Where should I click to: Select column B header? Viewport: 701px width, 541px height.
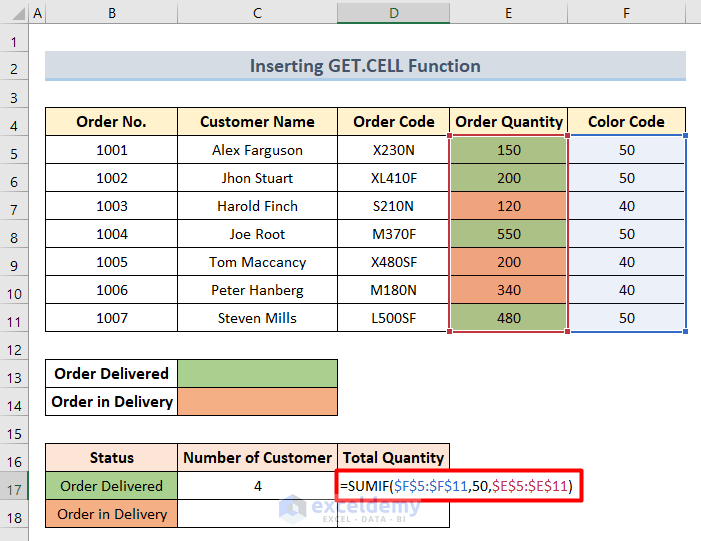(x=111, y=13)
